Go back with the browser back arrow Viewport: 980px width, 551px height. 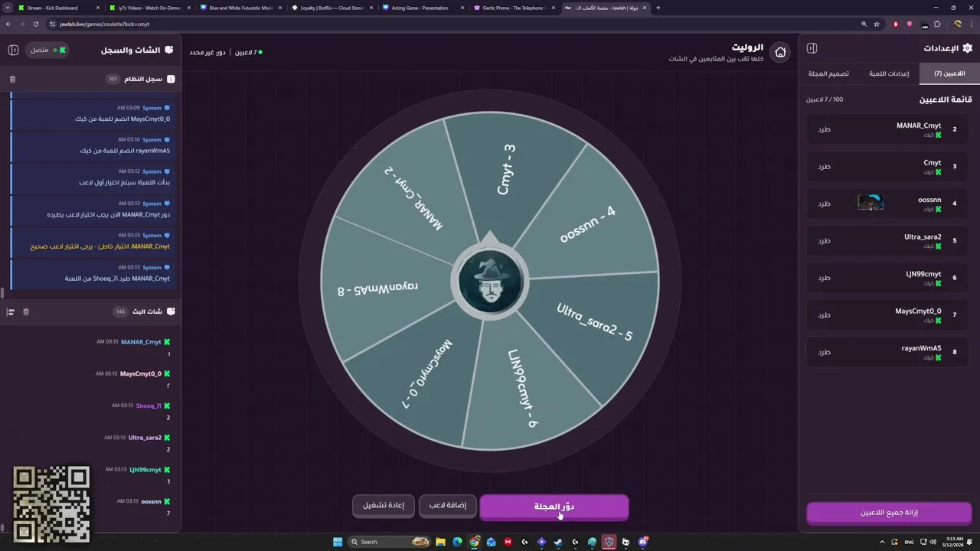pos(8,24)
